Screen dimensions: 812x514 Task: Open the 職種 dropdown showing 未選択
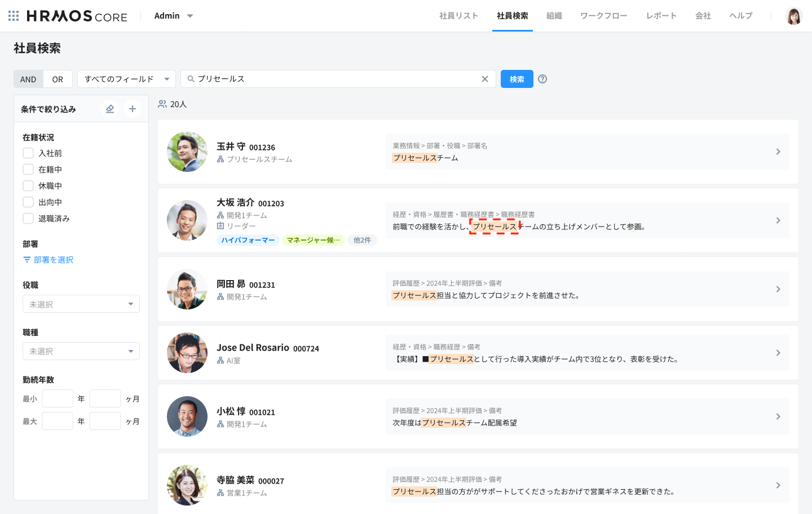tap(81, 351)
